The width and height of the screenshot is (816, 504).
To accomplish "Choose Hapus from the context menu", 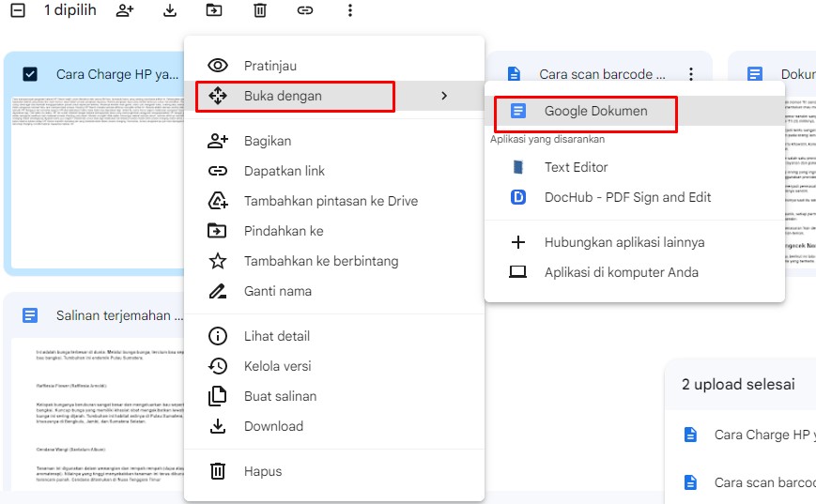I will [334, 472].
